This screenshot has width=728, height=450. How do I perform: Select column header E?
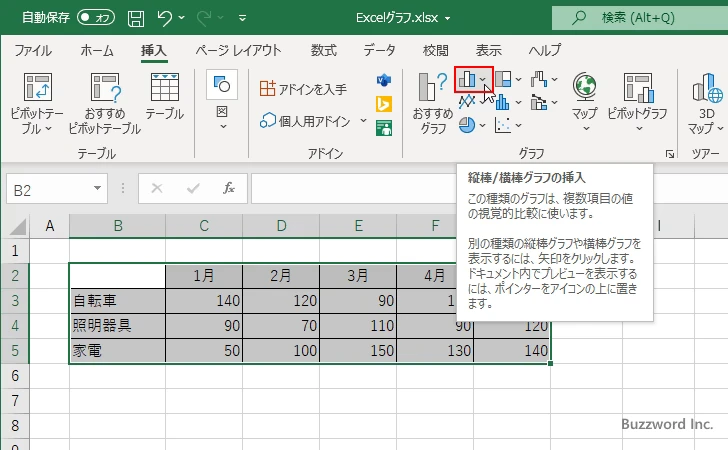click(x=358, y=226)
